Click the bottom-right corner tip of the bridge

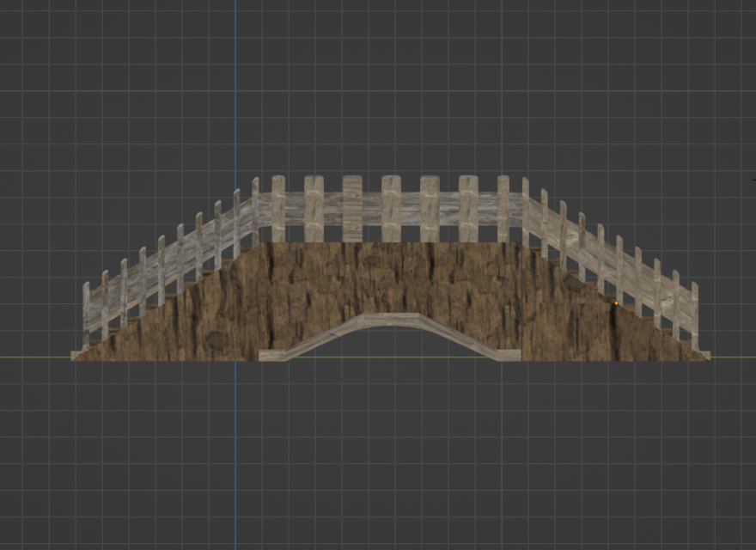[707, 357]
